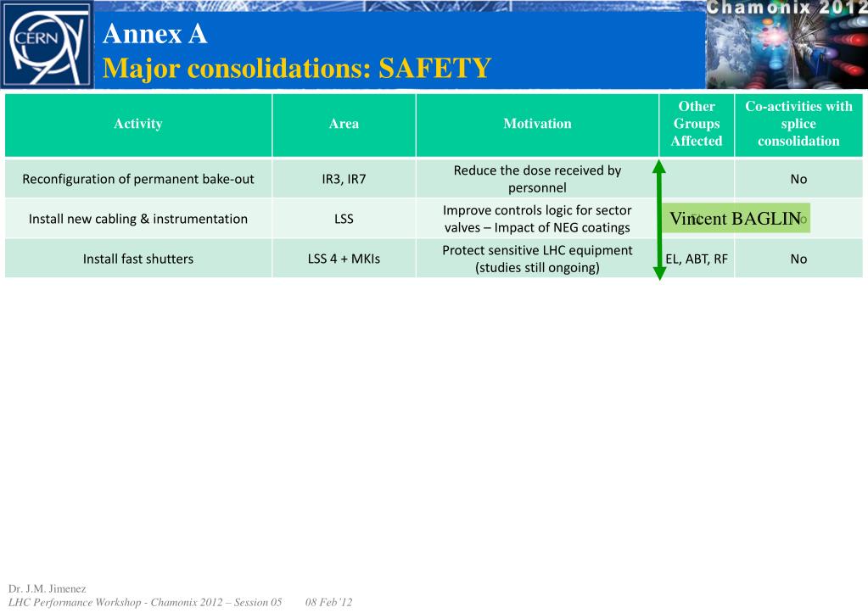Click the 'EL, ABT, RF' cell
Screen dimensions: 868x613
point(697,259)
